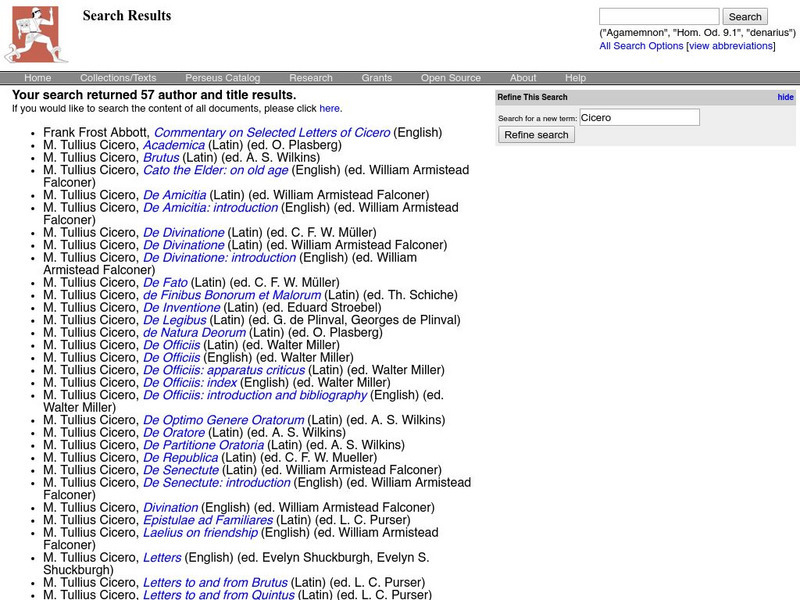Image resolution: width=800 pixels, height=600 pixels.
Task: Open De Divinatione: introduction link
Action: pos(219,258)
